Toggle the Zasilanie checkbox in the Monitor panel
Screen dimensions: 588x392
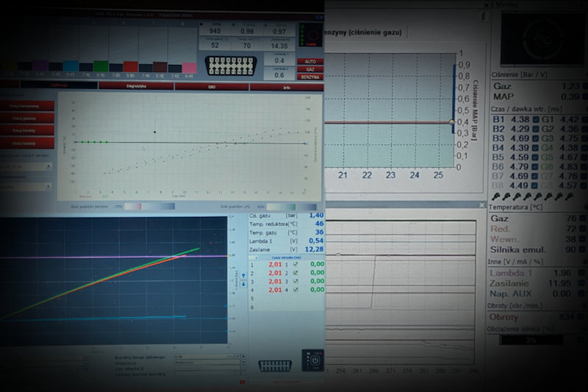point(582,283)
